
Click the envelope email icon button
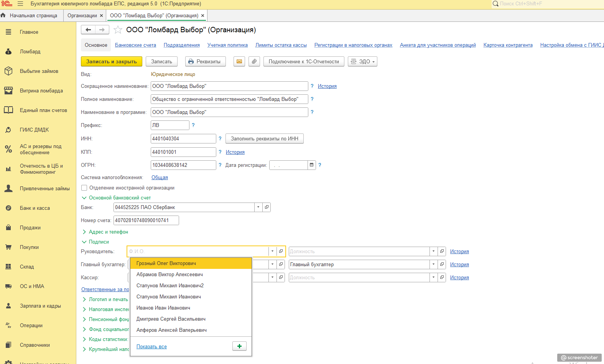click(x=239, y=62)
